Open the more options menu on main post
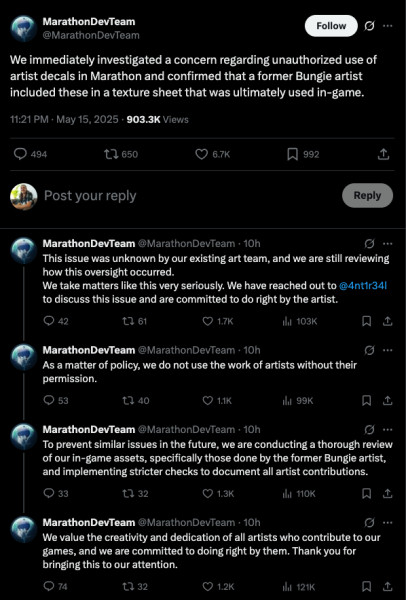 point(388,26)
